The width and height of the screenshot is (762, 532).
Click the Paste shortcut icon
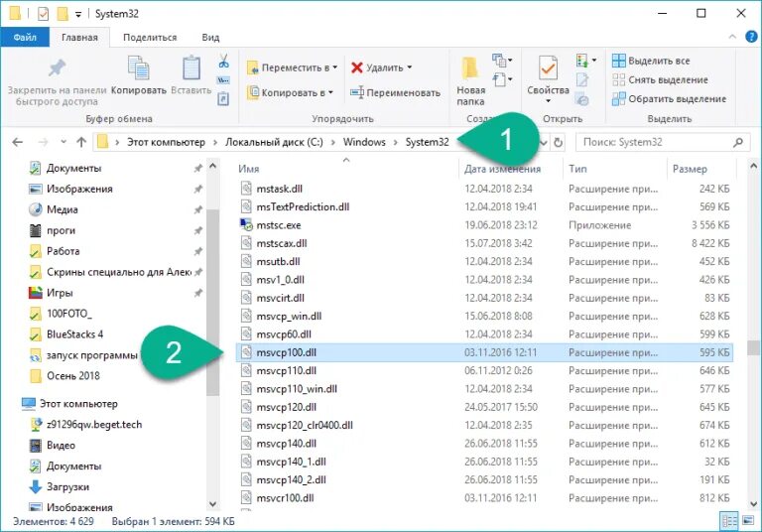(x=223, y=99)
